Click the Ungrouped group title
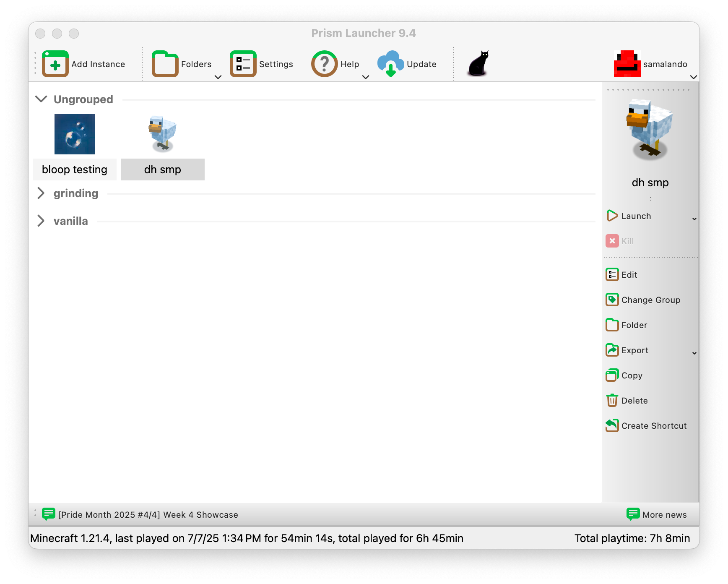 coord(83,99)
